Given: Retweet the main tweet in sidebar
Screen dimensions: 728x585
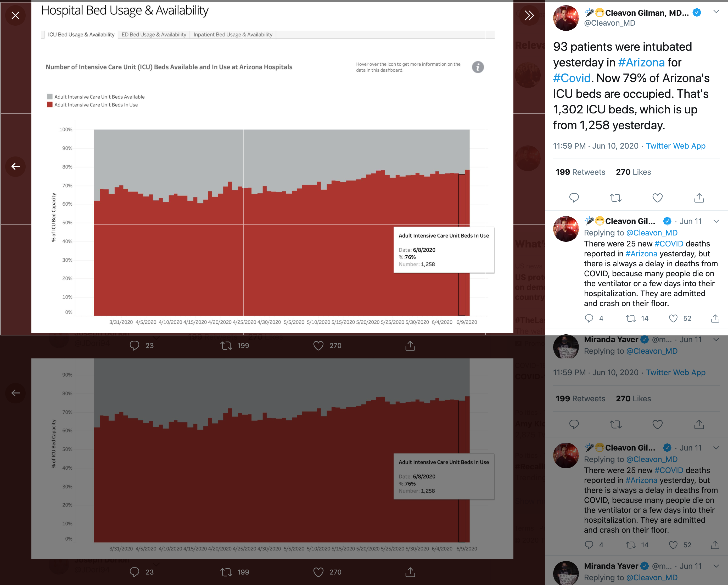Looking at the screenshot, I should click(x=615, y=198).
